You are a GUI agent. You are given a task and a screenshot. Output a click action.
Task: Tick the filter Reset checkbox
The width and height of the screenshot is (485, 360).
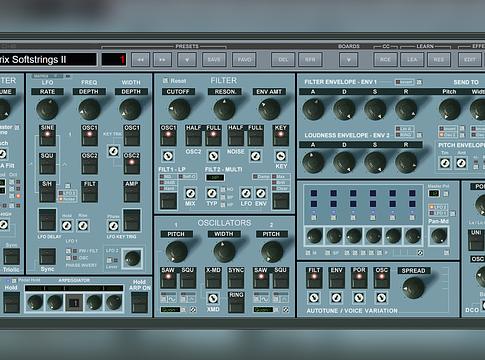165,81
